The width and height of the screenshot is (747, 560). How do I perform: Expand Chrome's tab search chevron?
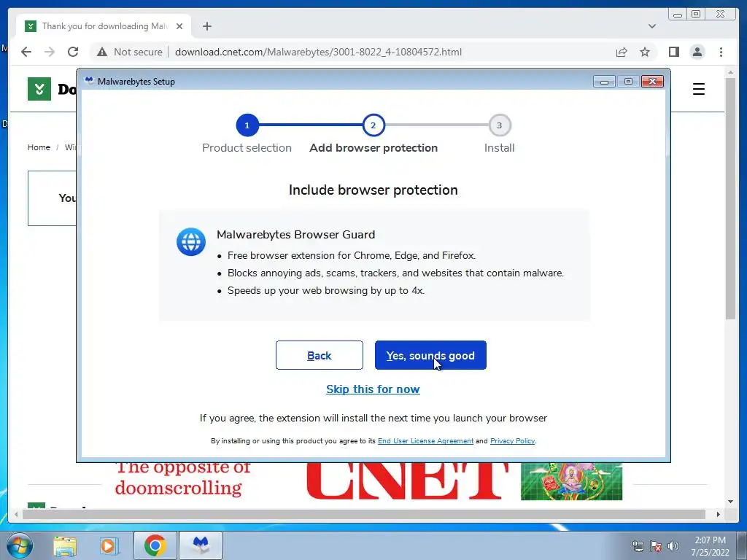point(652,26)
